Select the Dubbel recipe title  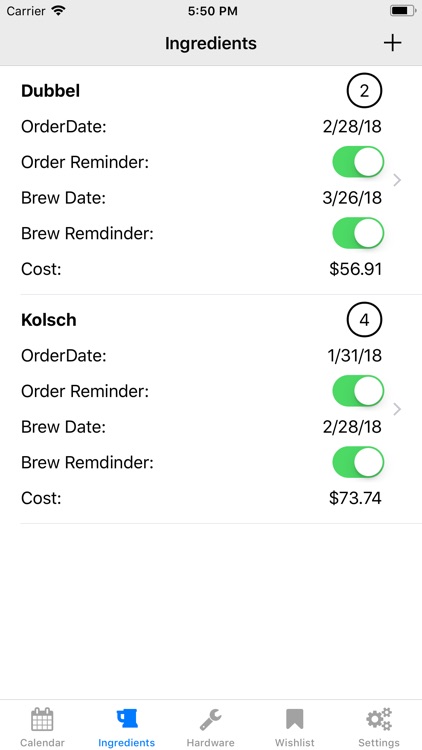pos(50,90)
